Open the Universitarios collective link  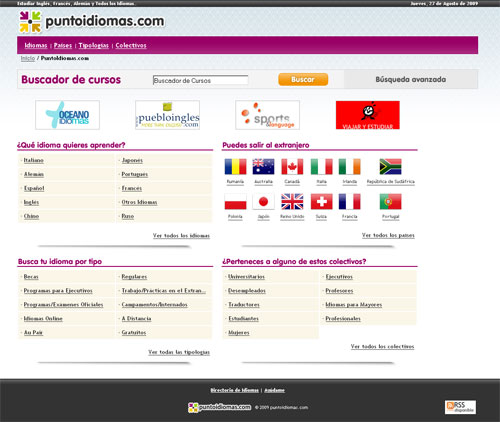point(246,277)
